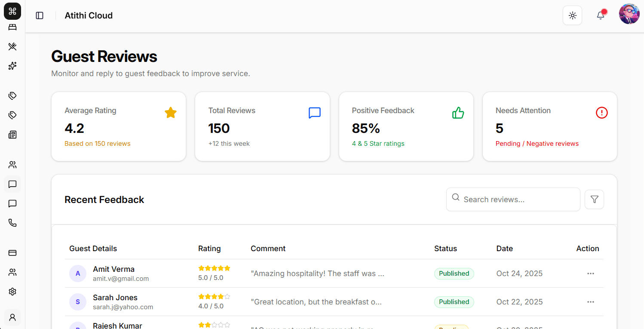The image size is (644, 329).
Task: Click the single-user profile icon at sidebar bottom
Action: [x=12, y=317]
